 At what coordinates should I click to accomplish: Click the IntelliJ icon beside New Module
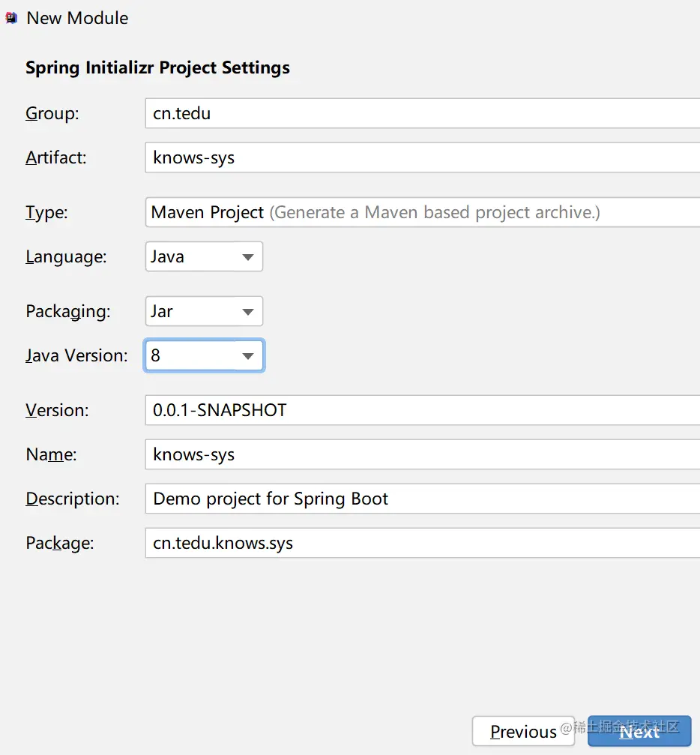tap(10, 18)
